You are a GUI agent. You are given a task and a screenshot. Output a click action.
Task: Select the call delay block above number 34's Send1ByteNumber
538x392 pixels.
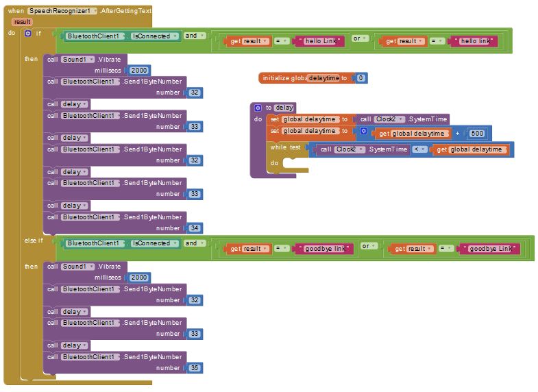[67, 206]
